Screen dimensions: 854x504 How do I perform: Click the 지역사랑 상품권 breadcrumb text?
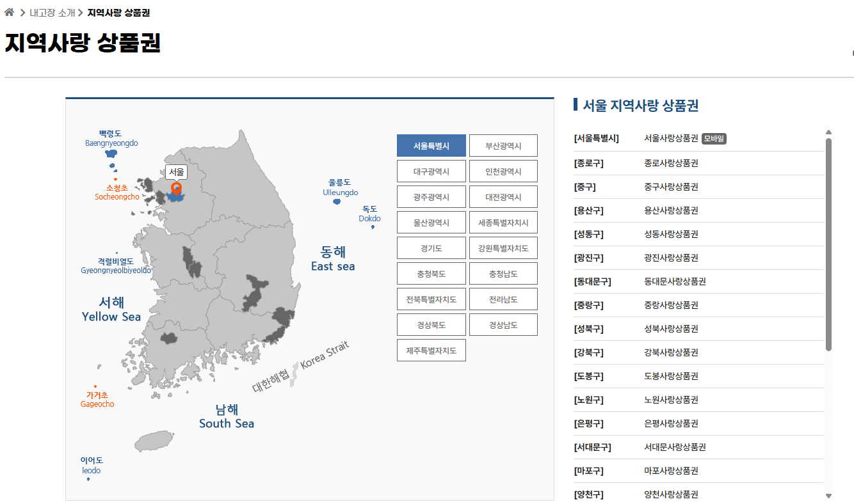pos(118,13)
